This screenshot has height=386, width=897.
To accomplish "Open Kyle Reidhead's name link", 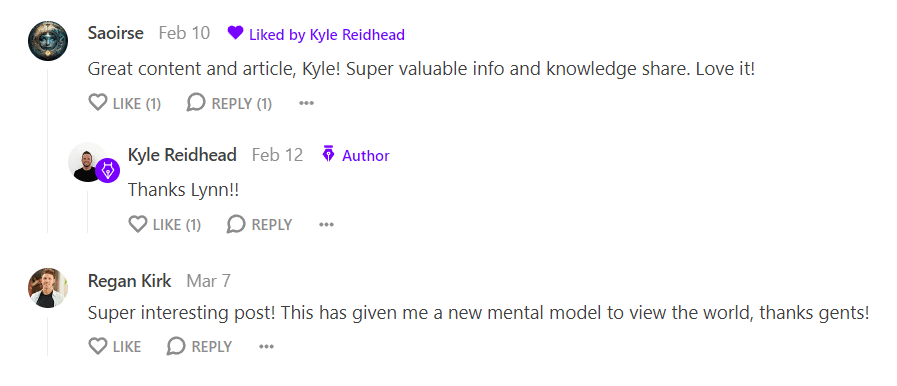I will point(182,155).
